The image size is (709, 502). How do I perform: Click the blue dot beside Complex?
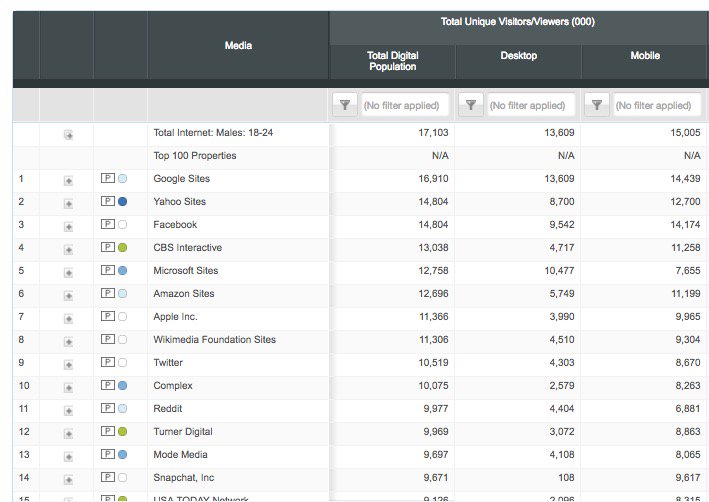pos(123,386)
